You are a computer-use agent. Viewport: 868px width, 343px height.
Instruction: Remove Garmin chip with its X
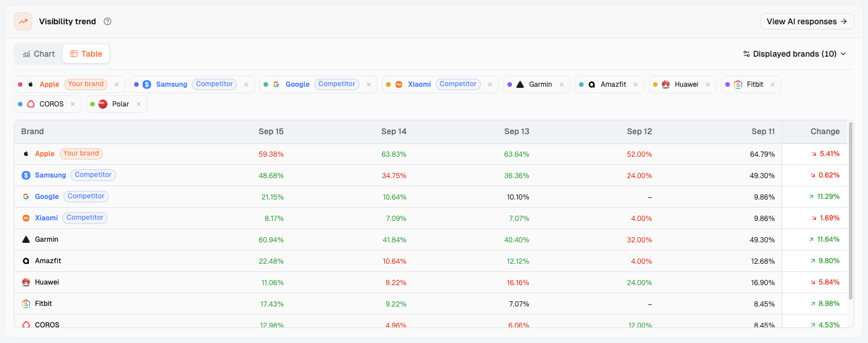pyautogui.click(x=562, y=84)
